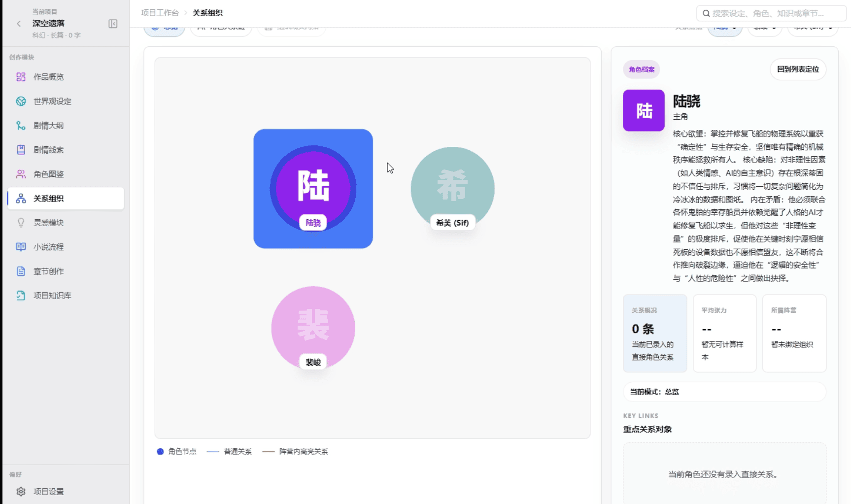Click the purple 陆 avatar in profile
The height and width of the screenshot is (504, 851).
(x=644, y=110)
